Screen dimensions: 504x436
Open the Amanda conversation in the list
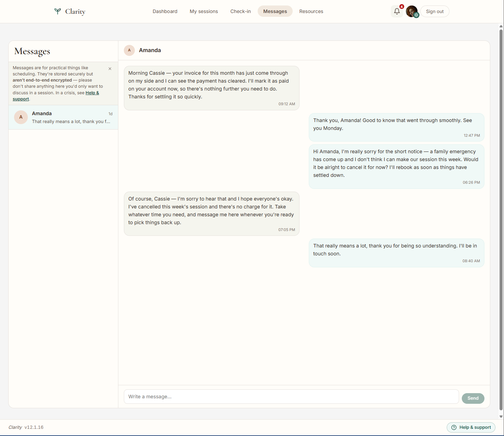[63, 117]
